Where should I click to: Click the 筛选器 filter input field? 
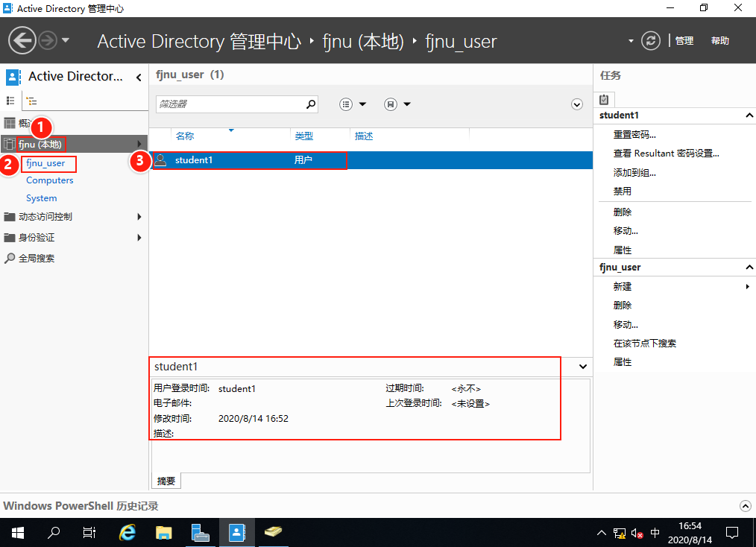point(230,104)
